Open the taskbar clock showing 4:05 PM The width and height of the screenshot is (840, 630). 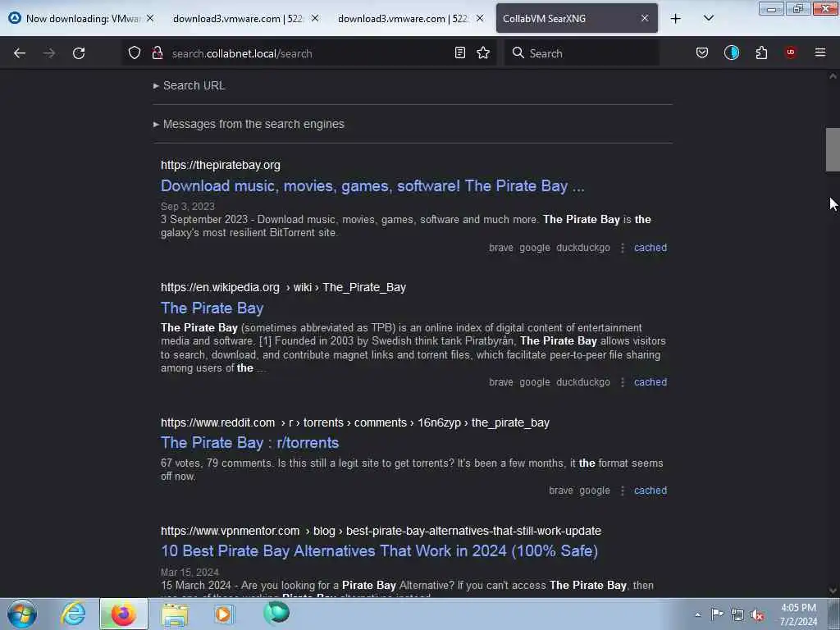[798, 614]
